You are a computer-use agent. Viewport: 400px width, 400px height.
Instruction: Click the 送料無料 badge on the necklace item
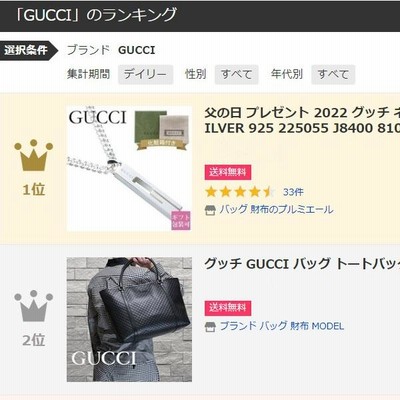pyautogui.click(x=228, y=172)
